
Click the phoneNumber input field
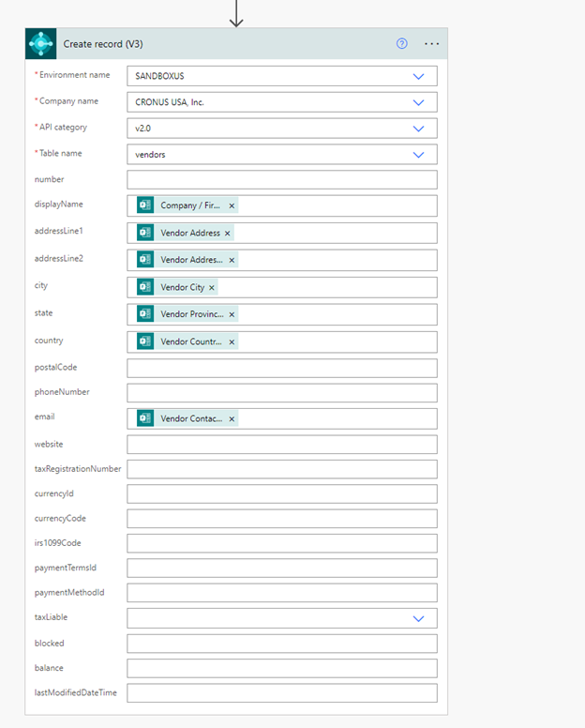282,393
